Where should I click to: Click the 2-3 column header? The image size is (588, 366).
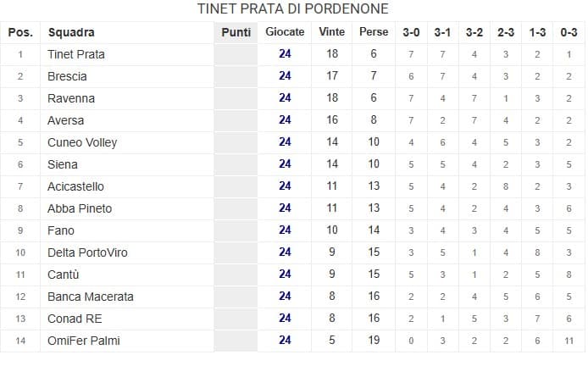click(506, 32)
